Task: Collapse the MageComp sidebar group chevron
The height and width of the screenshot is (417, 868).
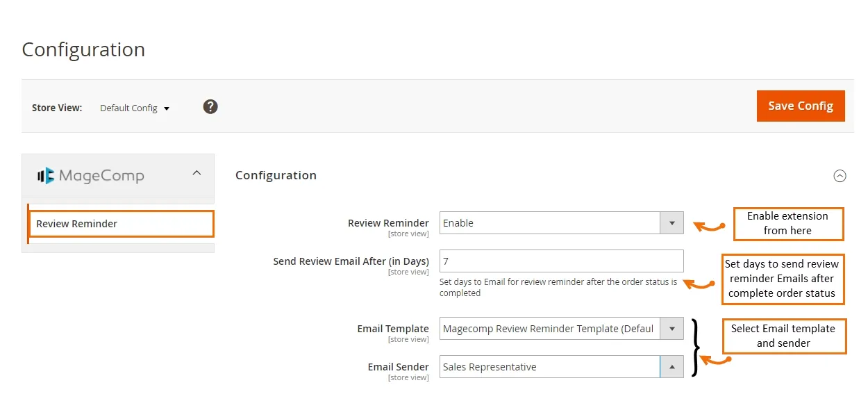Action: pyautogui.click(x=197, y=173)
